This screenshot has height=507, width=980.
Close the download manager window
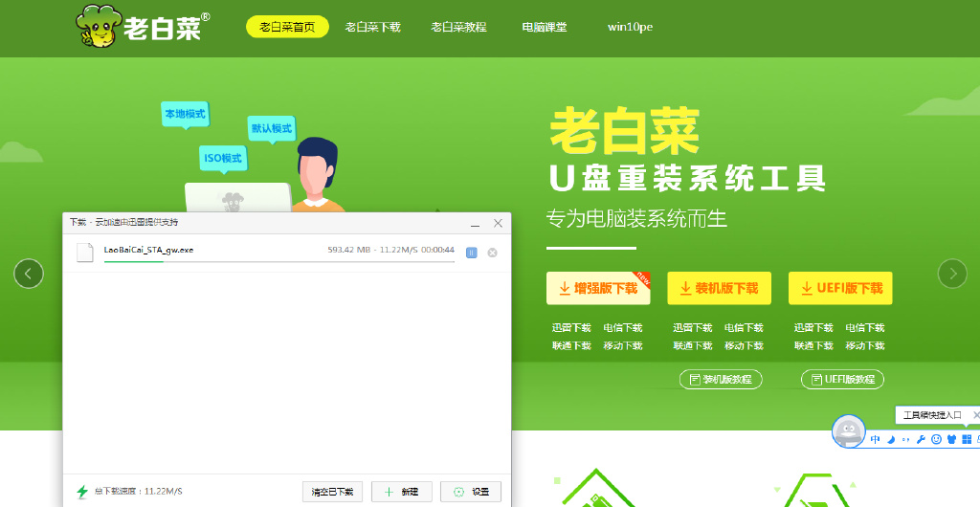pos(498,223)
